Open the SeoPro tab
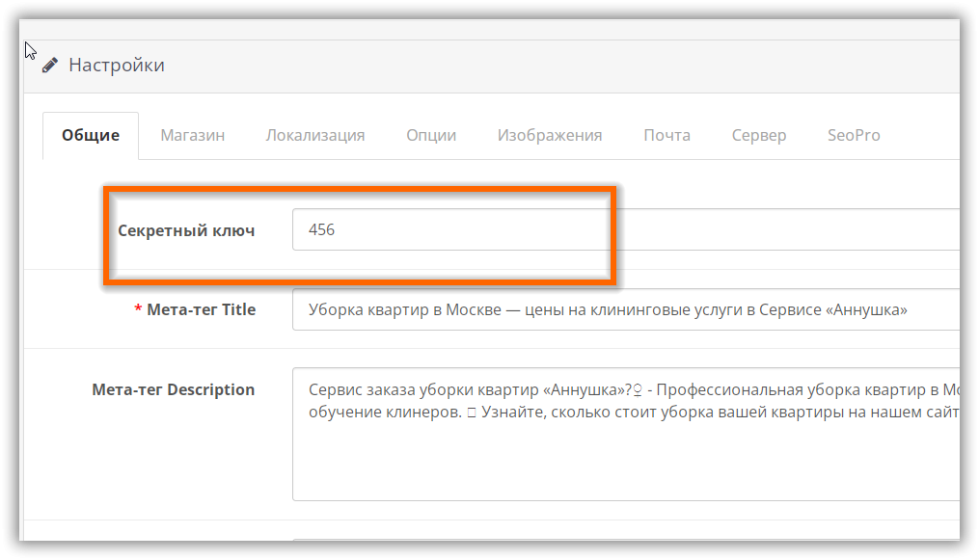 click(x=854, y=135)
